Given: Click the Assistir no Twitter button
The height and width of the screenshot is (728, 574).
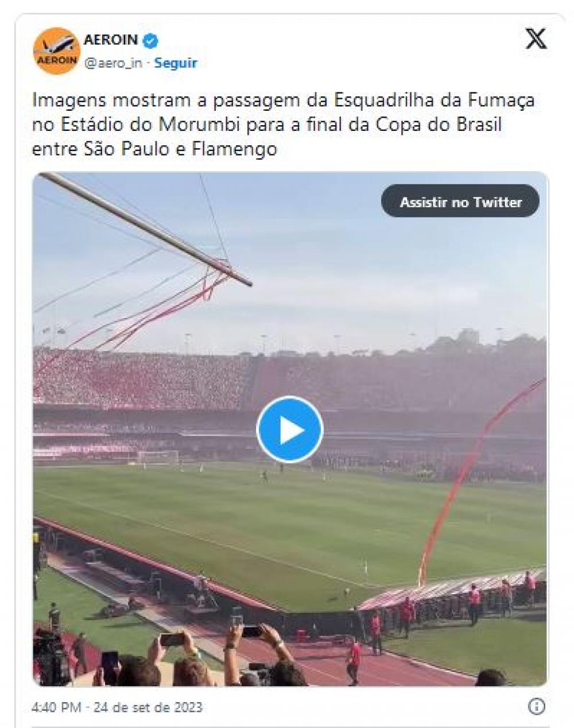Looking at the screenshot, I should [460, 202].
